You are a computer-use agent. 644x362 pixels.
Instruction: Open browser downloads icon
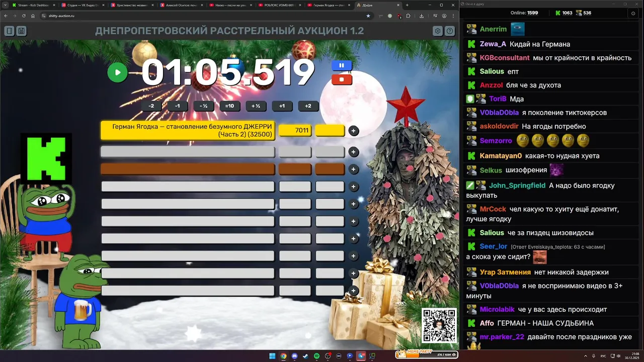(x=422, y=16)
